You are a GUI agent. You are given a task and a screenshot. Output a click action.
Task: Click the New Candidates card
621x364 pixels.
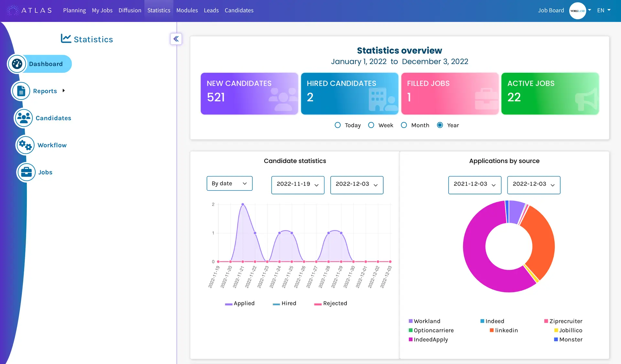tap(249, 94)
